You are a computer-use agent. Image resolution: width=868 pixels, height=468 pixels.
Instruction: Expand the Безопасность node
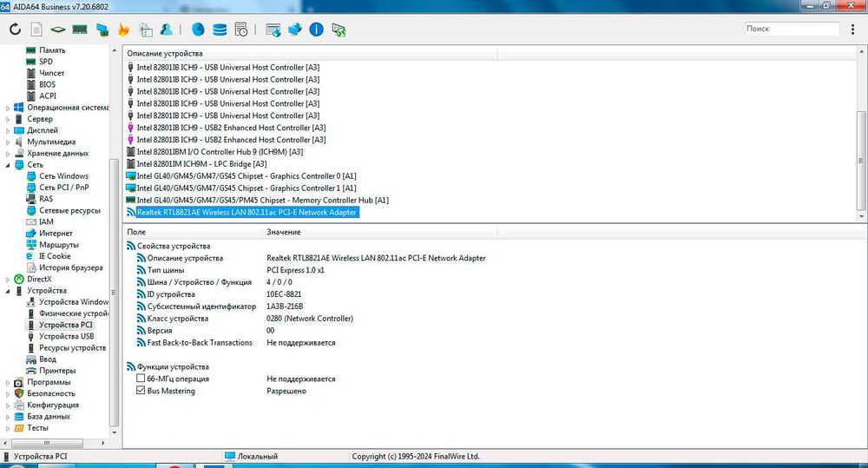[x=8, y=394]
